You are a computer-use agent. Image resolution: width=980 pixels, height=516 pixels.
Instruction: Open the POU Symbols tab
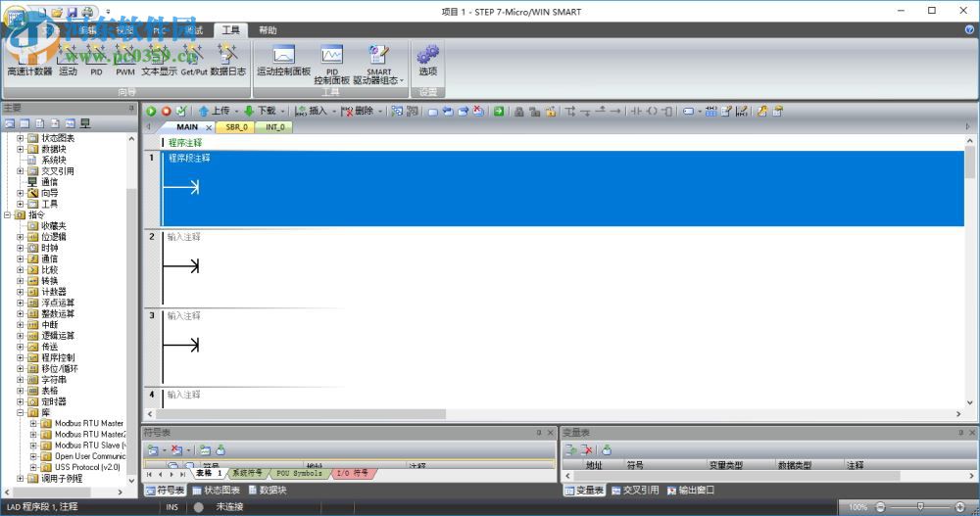coord(299,474)
